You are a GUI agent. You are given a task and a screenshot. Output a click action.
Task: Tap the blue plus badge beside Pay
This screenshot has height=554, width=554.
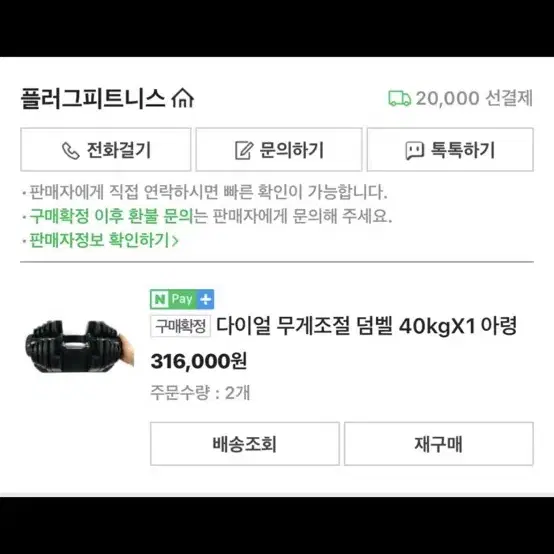[x=205, y=299]
